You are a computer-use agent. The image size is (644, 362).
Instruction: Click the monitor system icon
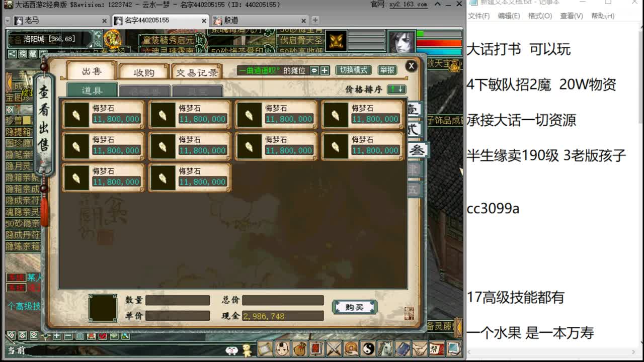(454, 348)
